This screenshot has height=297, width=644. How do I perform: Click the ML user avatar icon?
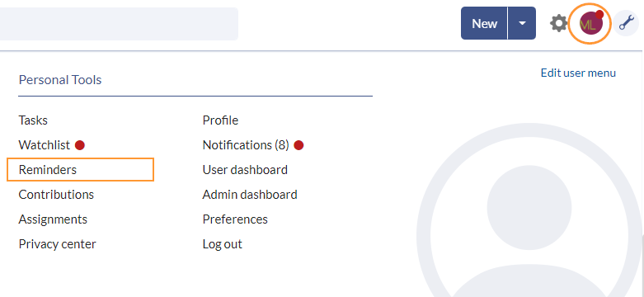590,24
